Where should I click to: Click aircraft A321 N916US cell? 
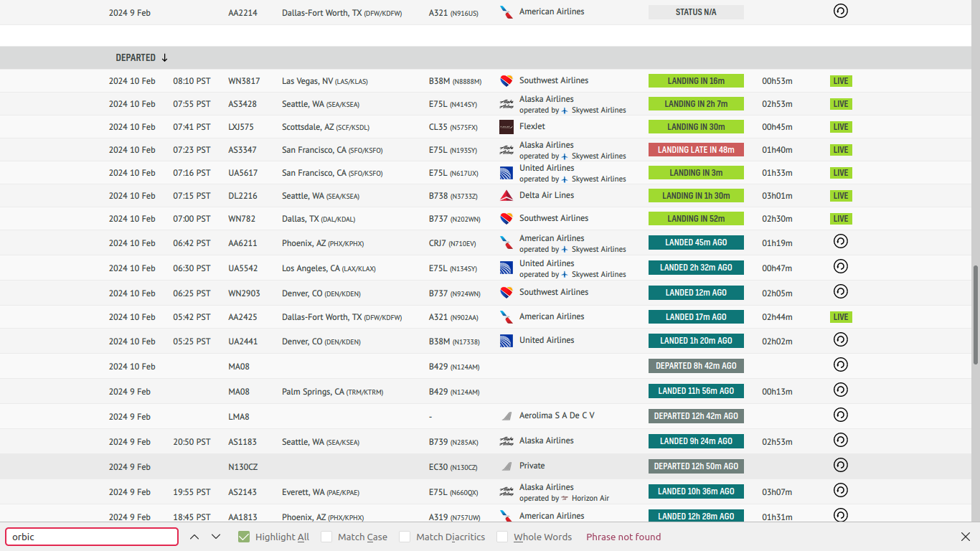453,13
